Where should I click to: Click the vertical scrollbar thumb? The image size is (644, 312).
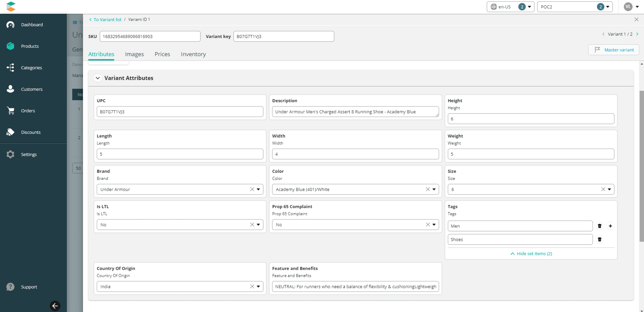[641, 166]
